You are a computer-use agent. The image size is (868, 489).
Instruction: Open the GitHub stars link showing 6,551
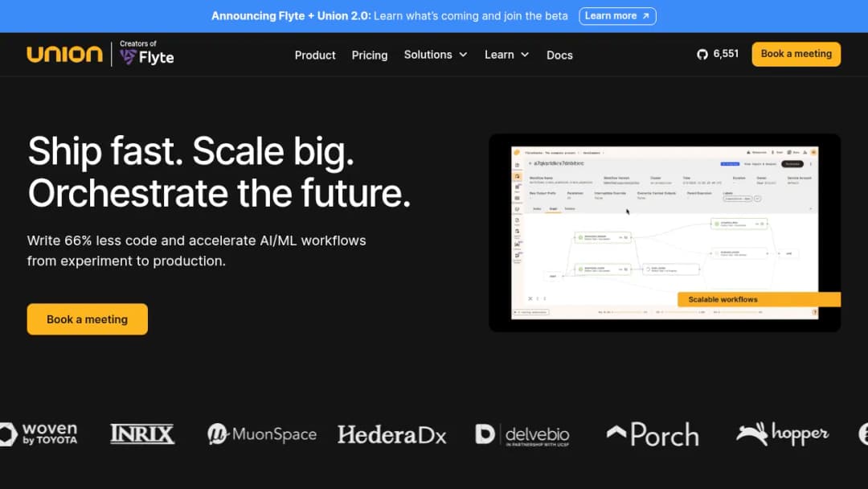coord(718,54)
